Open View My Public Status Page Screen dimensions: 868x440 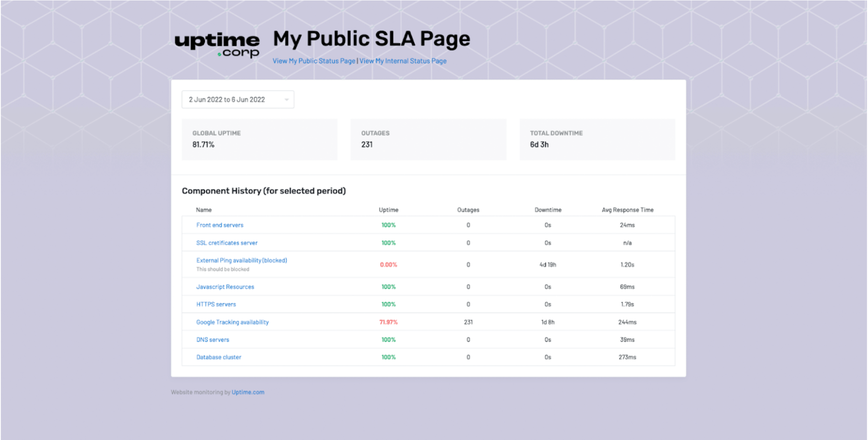click(x=313, y=61)
